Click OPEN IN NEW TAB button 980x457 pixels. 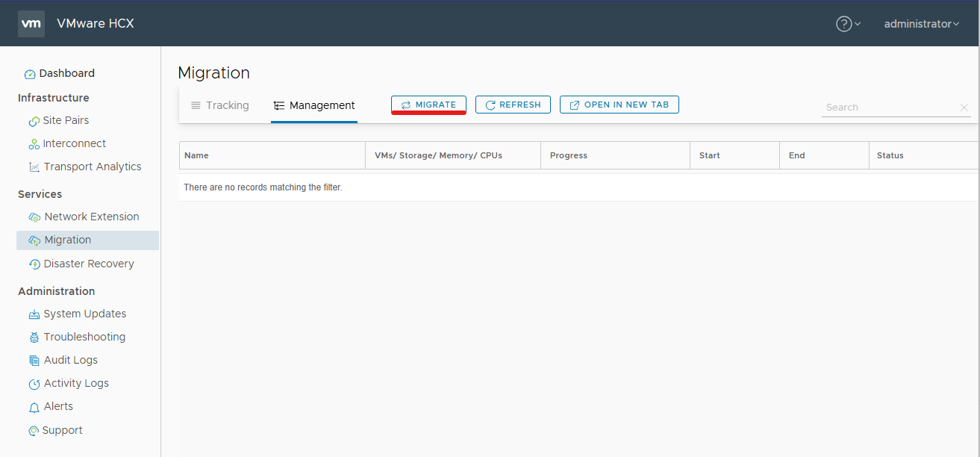619,105
